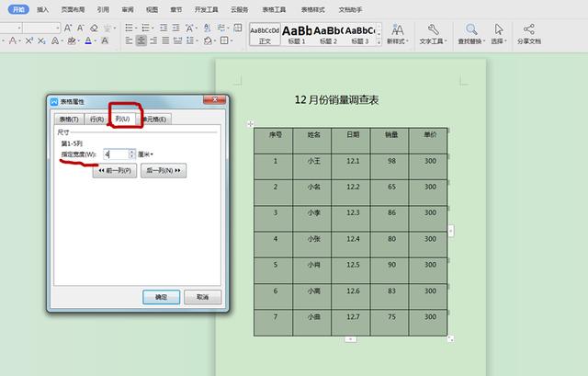Open bulleted list style dropdown arrow
Screen dimensions: 588x376
[135, 28]
